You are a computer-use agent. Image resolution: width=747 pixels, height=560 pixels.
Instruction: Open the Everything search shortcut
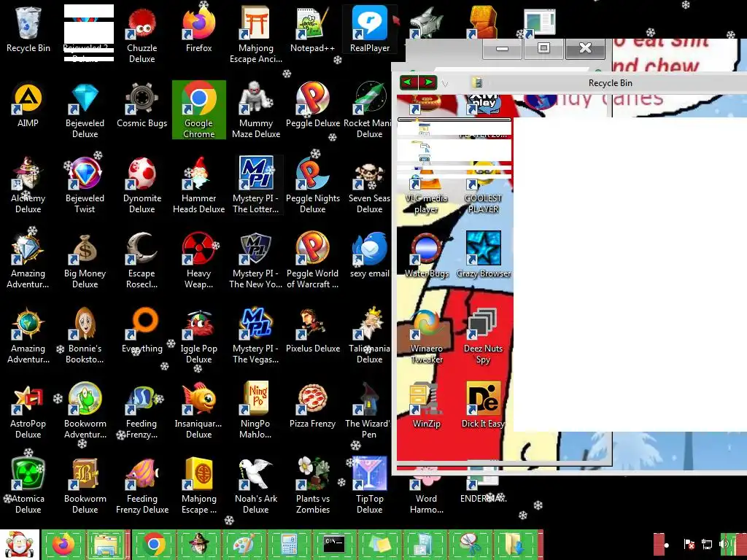pyautogui.click(x=142, y=330)
